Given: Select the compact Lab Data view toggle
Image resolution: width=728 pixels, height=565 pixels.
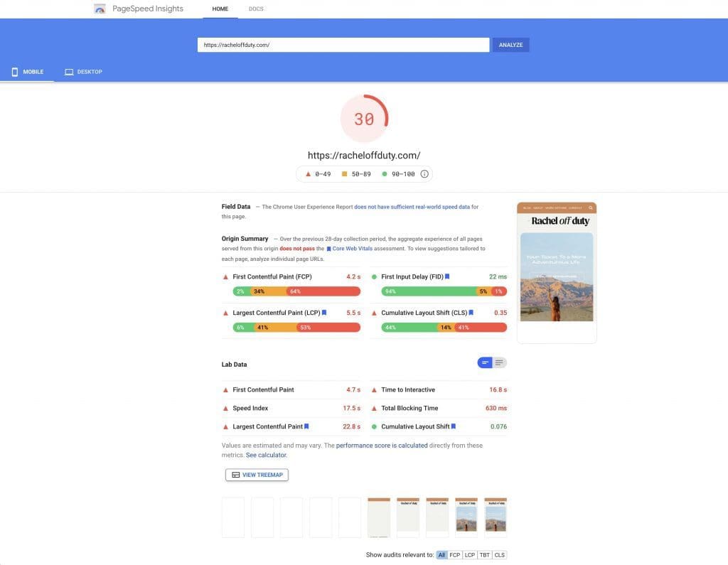Looking at the screenshot, I should pyautogui.click(x=485, y=362).
